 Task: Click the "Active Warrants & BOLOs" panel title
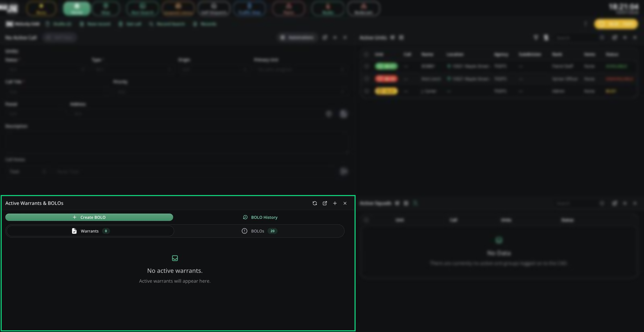click(34, 203)
